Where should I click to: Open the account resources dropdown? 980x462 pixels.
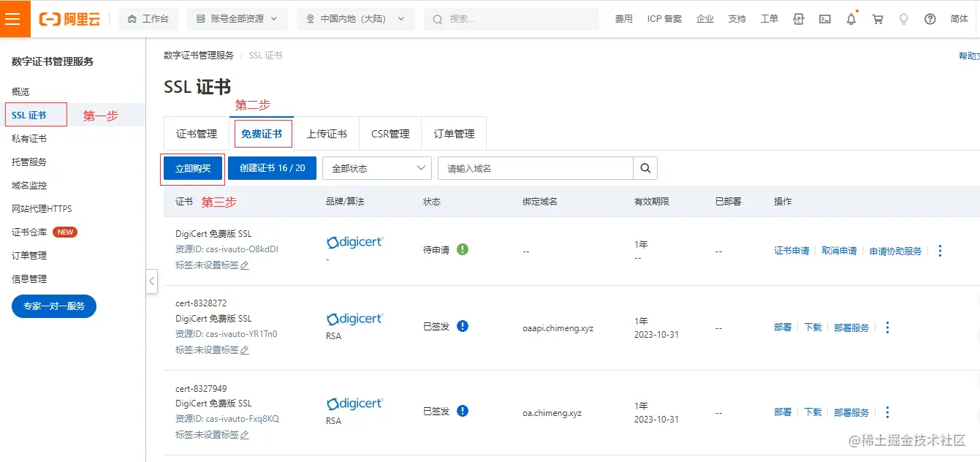237,19
